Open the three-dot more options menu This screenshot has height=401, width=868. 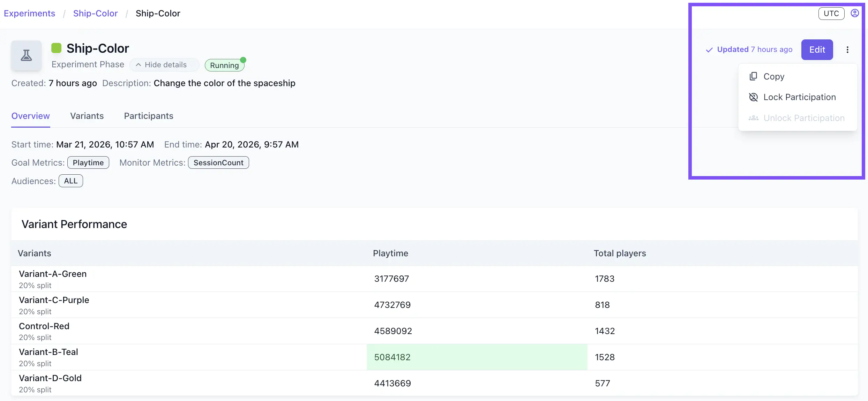[847, 50]
